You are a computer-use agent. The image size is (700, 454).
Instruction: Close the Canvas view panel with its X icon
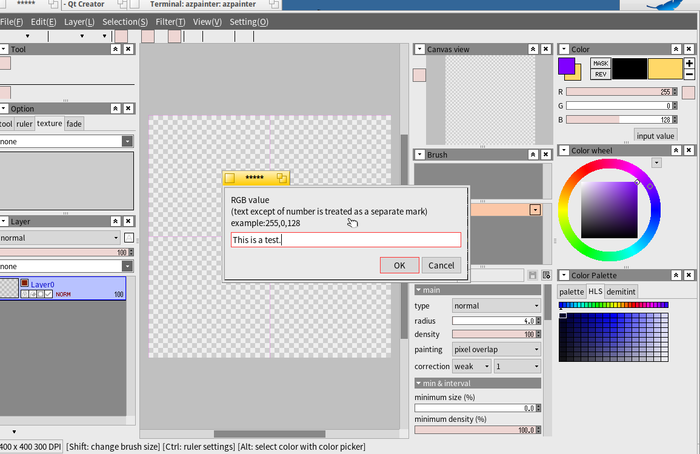[546, 49]
